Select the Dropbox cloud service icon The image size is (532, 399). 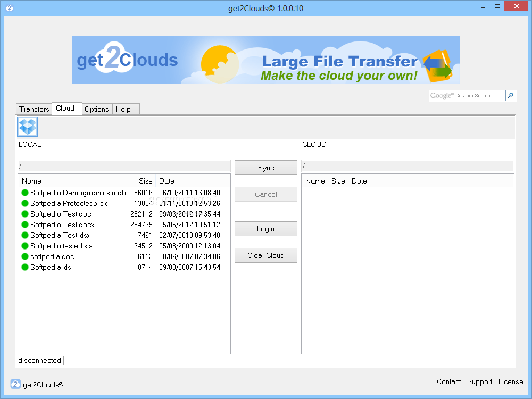(x=28, y=127)
